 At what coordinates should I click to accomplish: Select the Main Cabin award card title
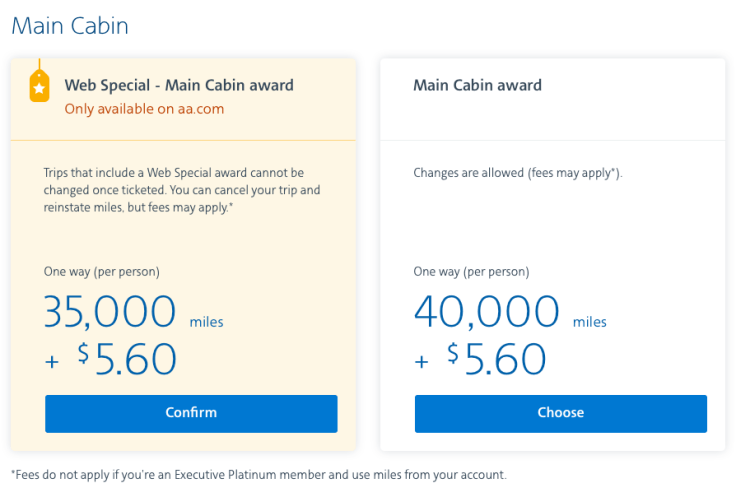[477, 85]
